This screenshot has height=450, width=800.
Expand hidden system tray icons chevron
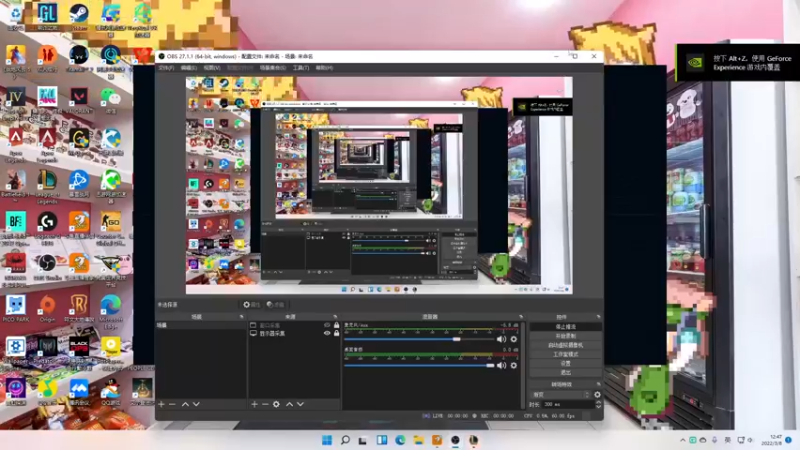coord(682,440)
